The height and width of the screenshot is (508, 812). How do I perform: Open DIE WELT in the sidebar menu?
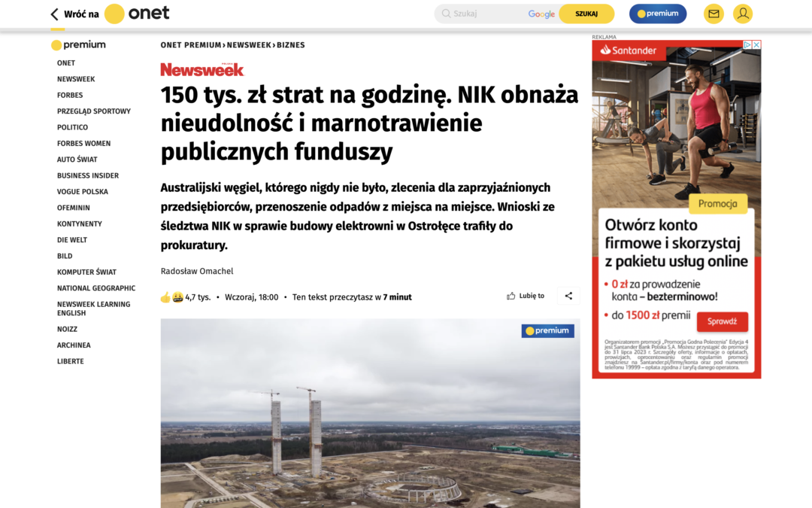pyautogui.click(x=72, y=240)
